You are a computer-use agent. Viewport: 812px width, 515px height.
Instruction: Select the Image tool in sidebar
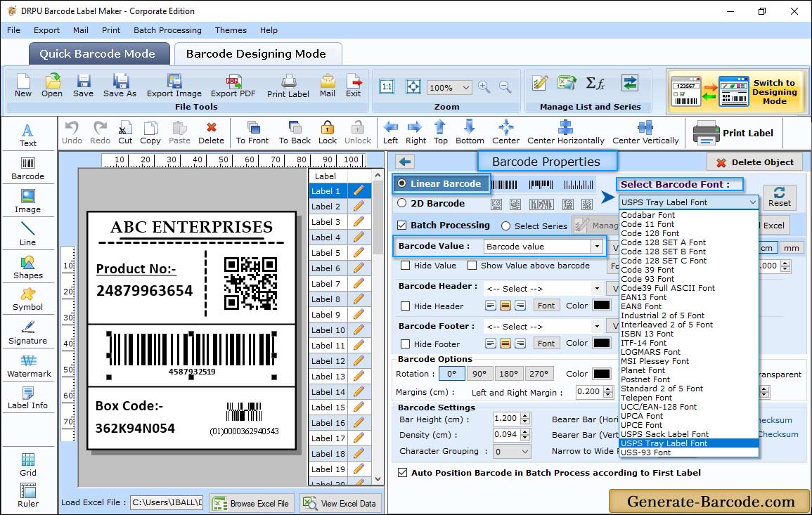(x=28, y=202)
